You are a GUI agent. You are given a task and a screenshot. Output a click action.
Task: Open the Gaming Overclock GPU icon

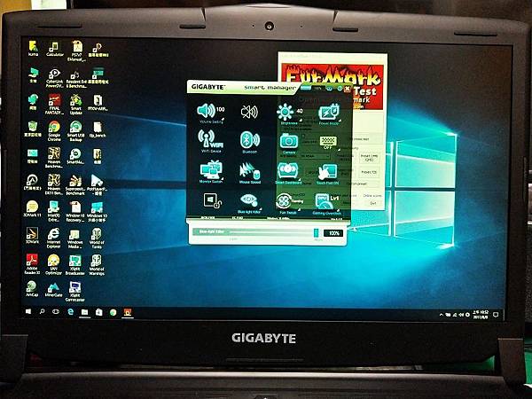[326, 204]
